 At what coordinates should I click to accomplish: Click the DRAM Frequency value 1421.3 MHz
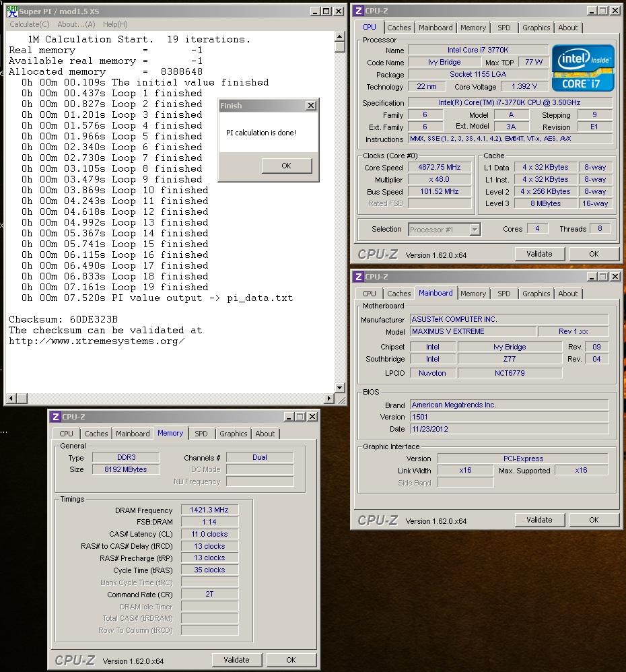pos(209,510)
